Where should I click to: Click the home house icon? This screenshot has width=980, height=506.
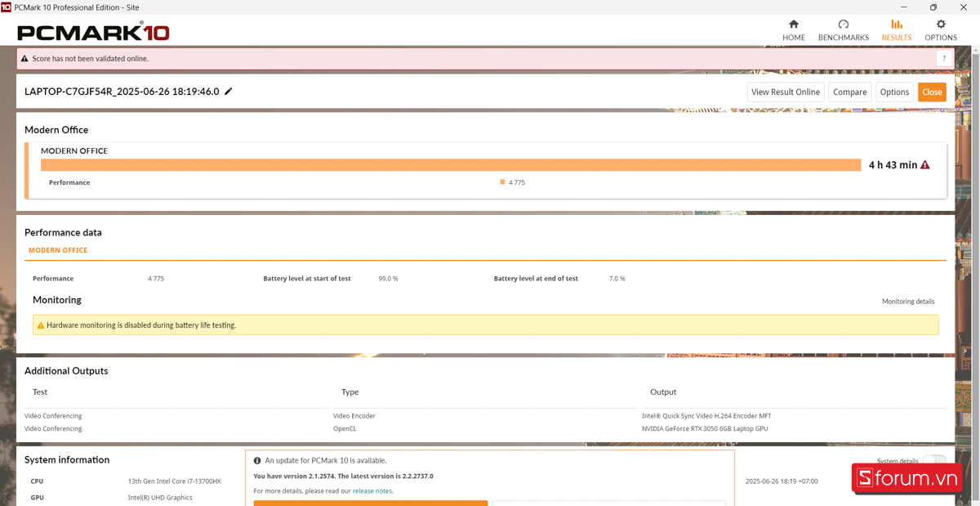click(x=793, y=24)
